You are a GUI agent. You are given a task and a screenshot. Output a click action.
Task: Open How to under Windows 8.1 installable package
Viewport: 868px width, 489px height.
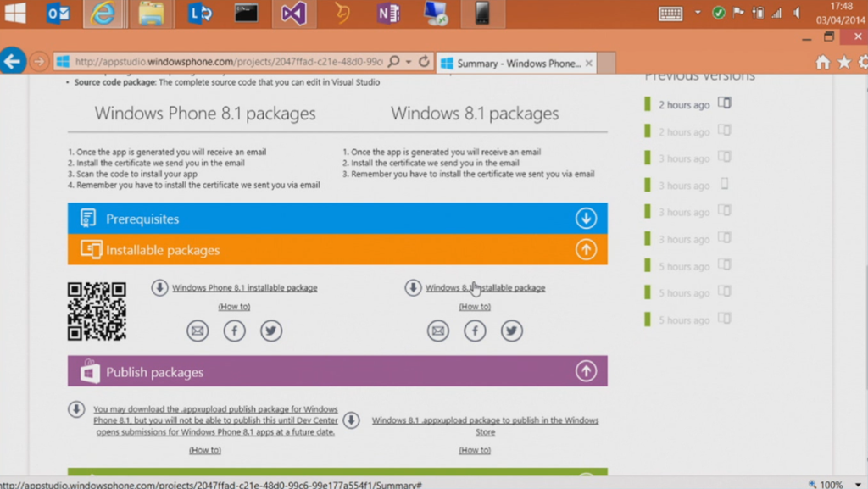[x=475, y=307]
